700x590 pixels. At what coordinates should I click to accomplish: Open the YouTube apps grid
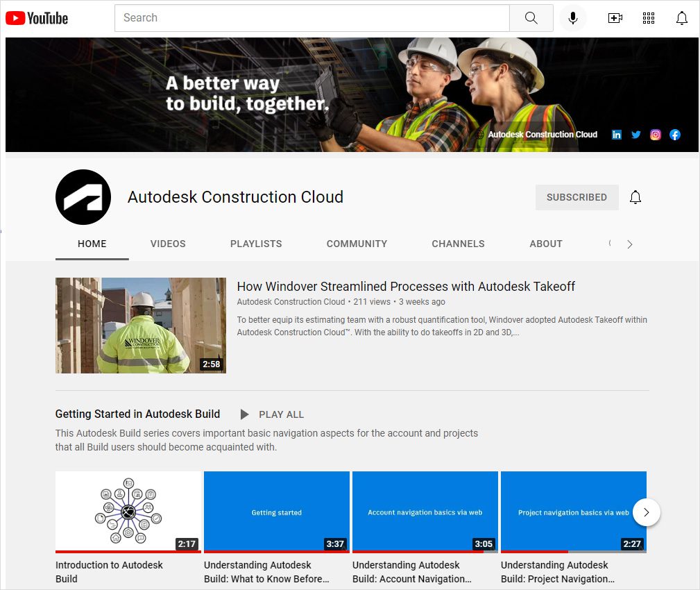tap(648, 18)
